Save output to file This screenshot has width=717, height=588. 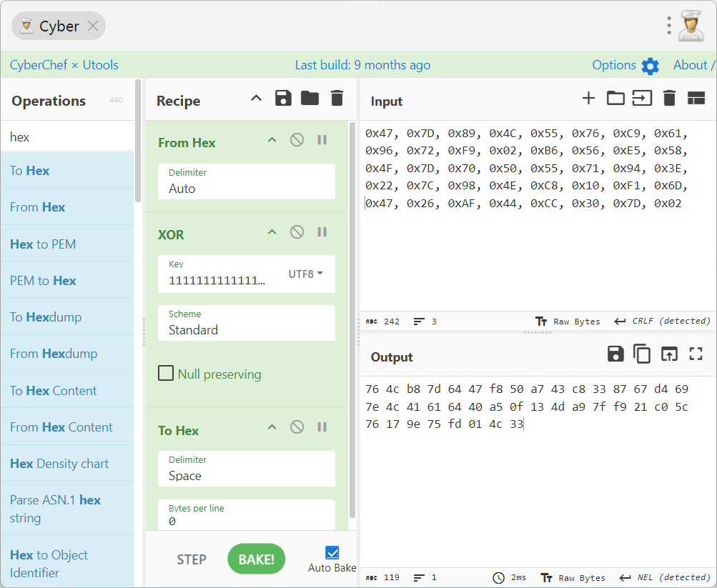point(615,354)
